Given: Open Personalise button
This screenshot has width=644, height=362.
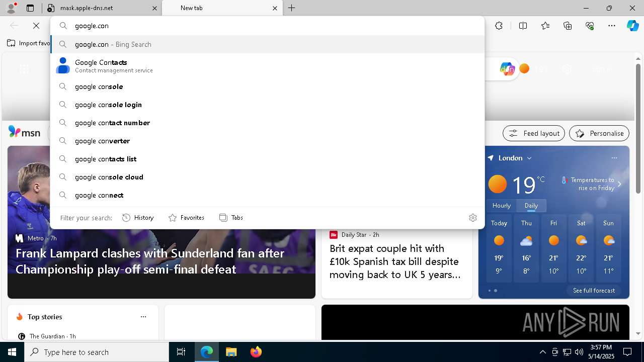Looking at the screenshot, I should point(599,133).
